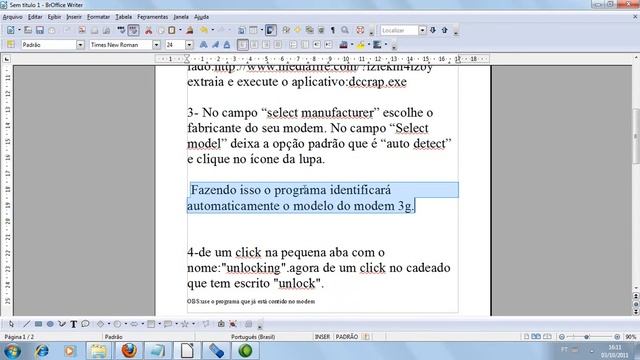Click the Paste clipboard icon
This screenshot has width=640, height=360.
172,30
